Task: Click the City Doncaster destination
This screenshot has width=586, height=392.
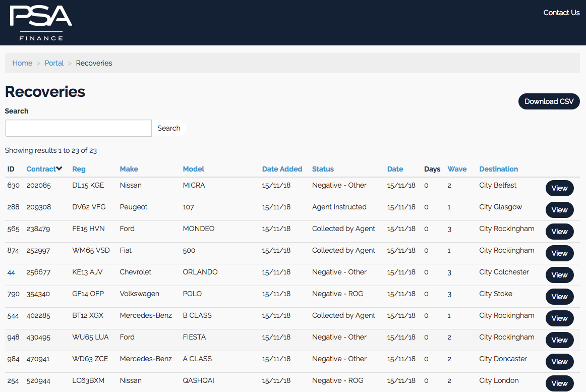Action: pos(503,359)
